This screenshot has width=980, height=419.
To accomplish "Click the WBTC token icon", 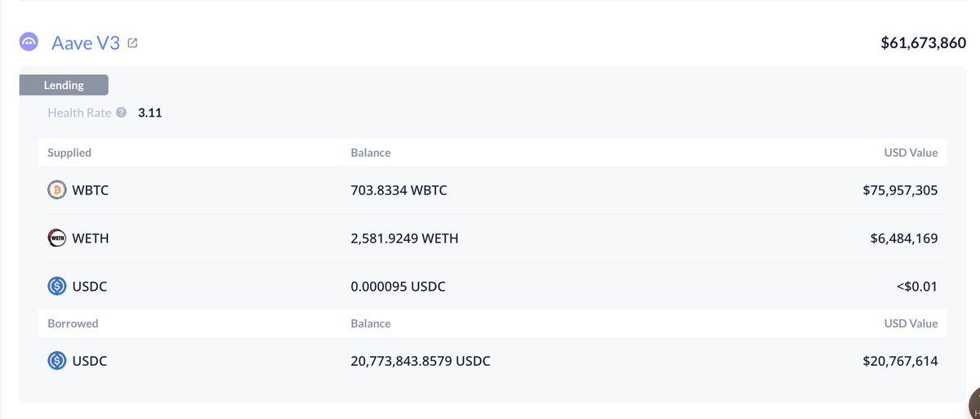I will click(x=56, y=190).
